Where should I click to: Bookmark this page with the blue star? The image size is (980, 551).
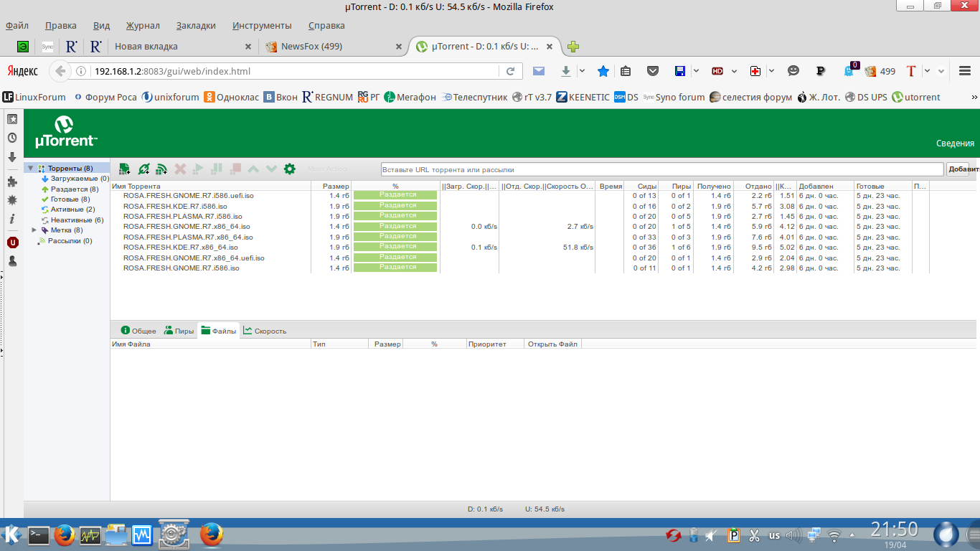click(603, 71)
